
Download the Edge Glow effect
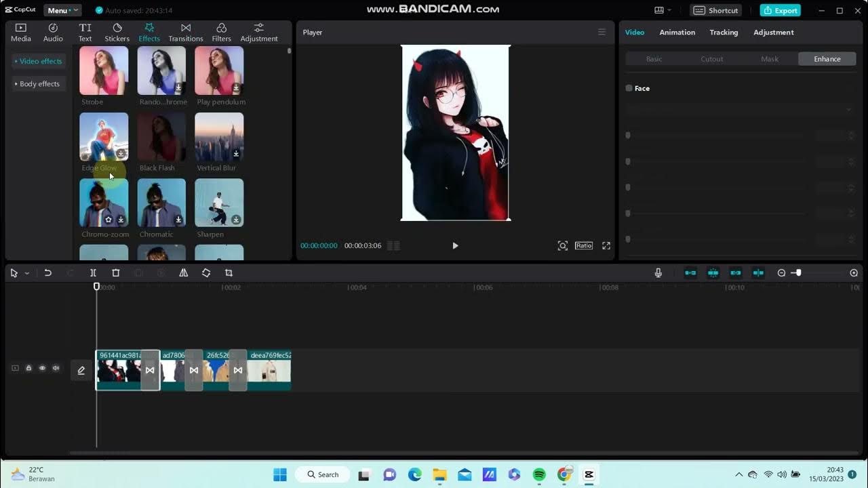click(x=121, y=154)
